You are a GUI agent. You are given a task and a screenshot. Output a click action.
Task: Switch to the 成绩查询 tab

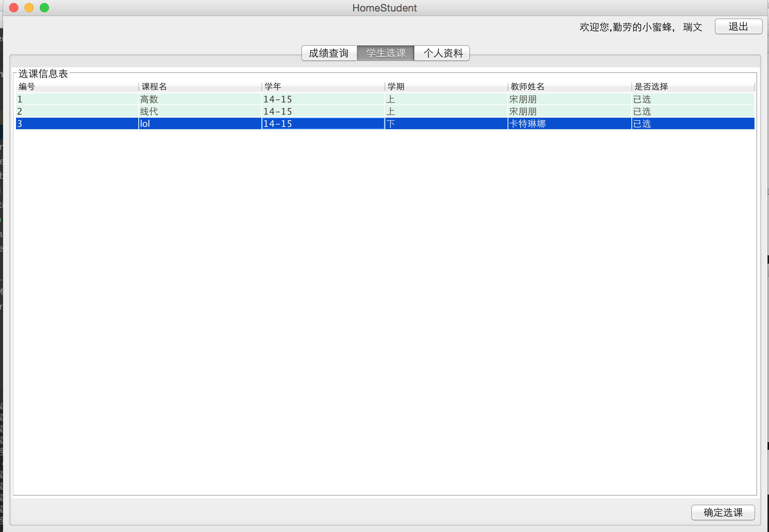(329, 53)
